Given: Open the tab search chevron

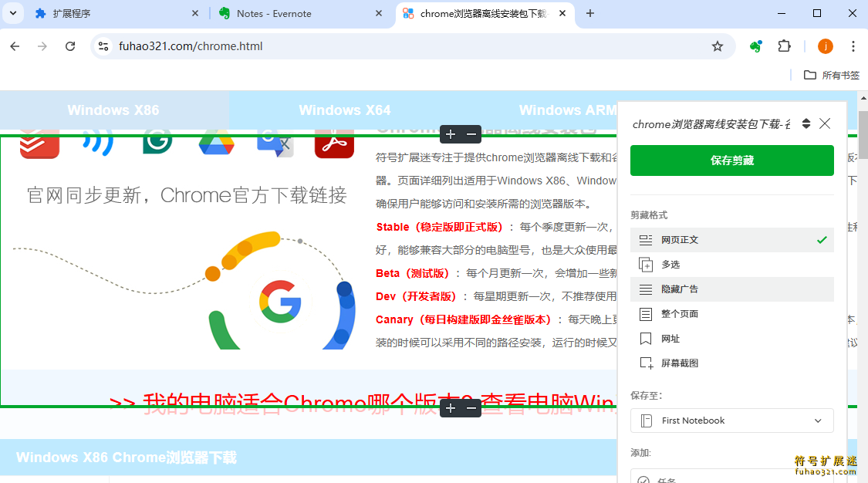Looking at the screenshot, I should pyautogui.click(x=13, y=13).
